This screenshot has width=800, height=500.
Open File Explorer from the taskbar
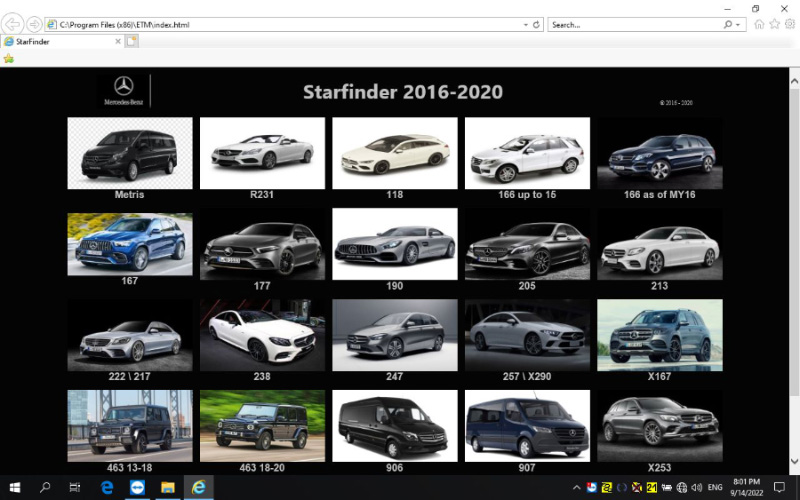(168, 487)
